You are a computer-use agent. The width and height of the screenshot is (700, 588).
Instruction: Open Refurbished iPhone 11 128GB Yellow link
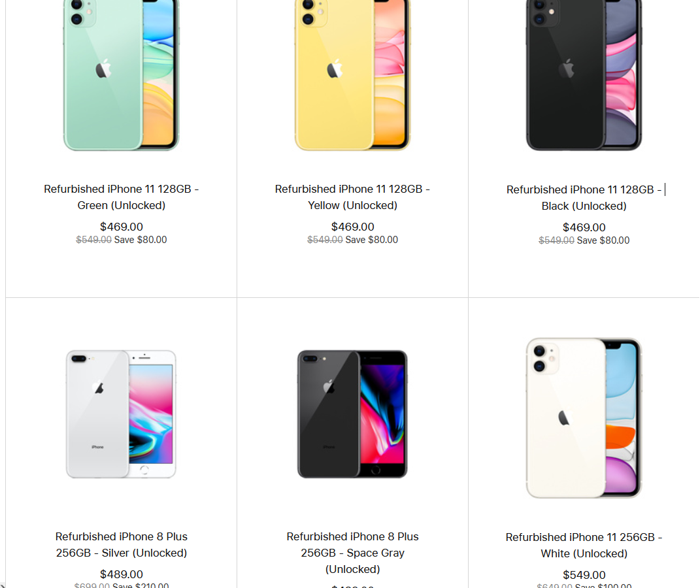pos(353,197)
